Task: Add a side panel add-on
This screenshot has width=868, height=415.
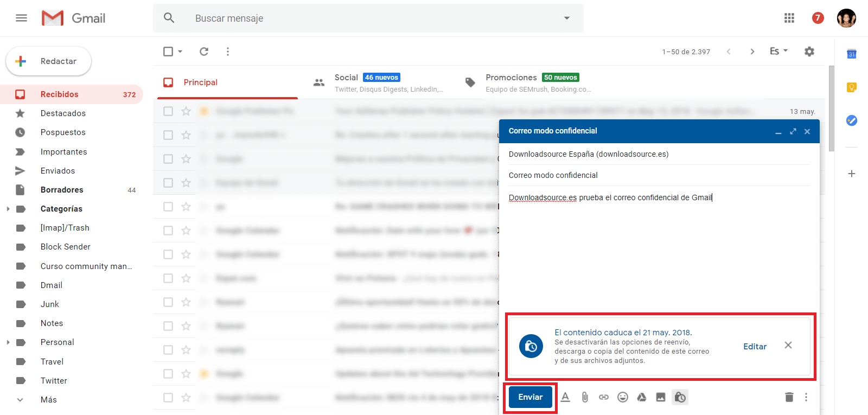Action: [852, 174]
